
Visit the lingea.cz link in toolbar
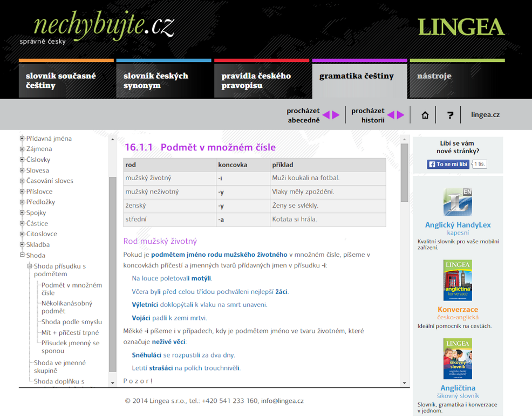pos(485,115)
